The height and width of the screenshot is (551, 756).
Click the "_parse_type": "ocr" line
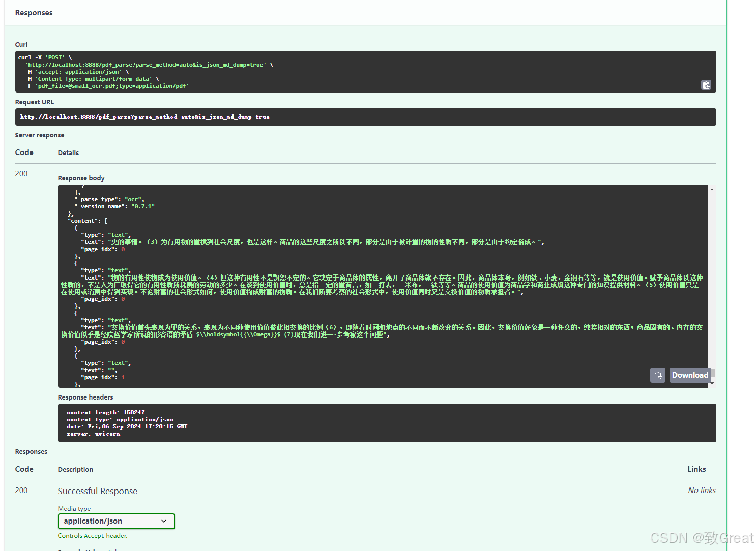109,199
